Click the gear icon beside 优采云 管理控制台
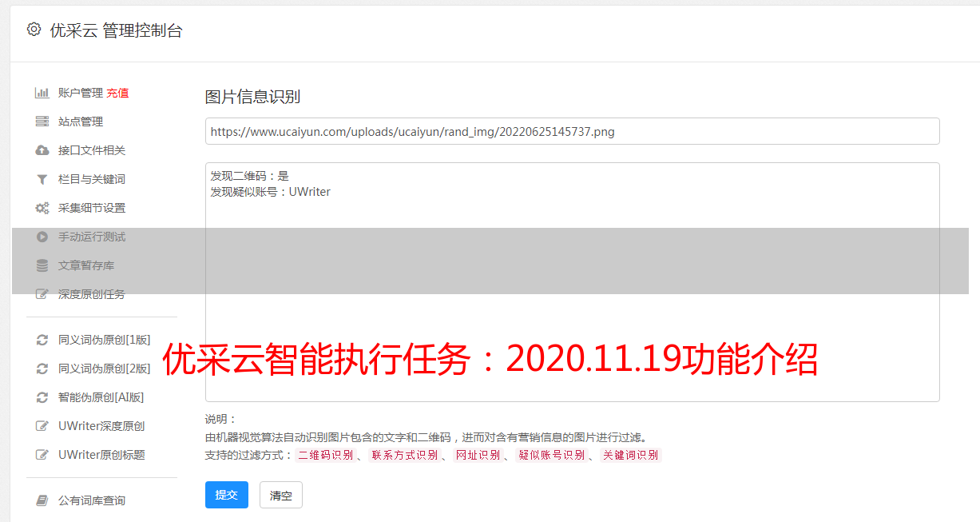 [x=34, y=30]
